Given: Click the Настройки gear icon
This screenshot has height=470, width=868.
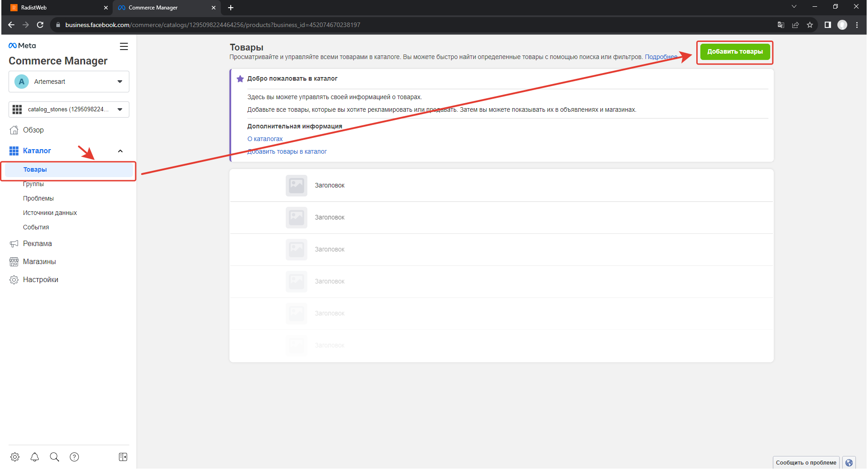Looking at the screenshot, I should click(14, 280).
